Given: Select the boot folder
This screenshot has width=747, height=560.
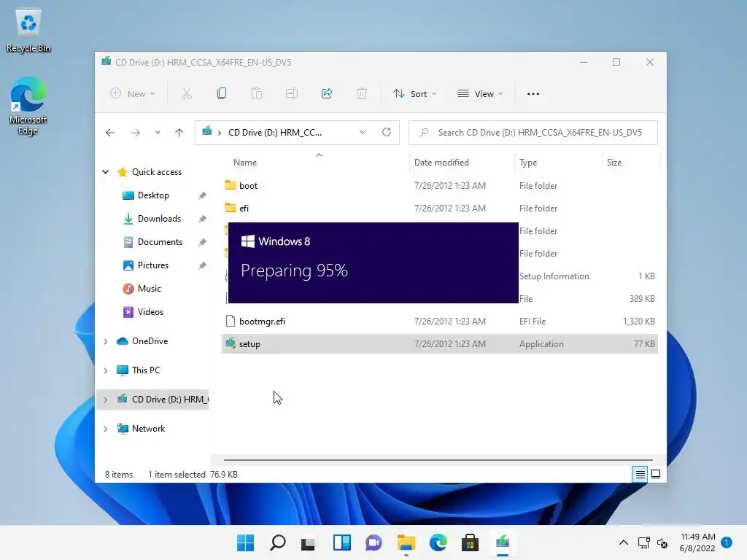Looking at the screenshot, I should pos(439,186).
